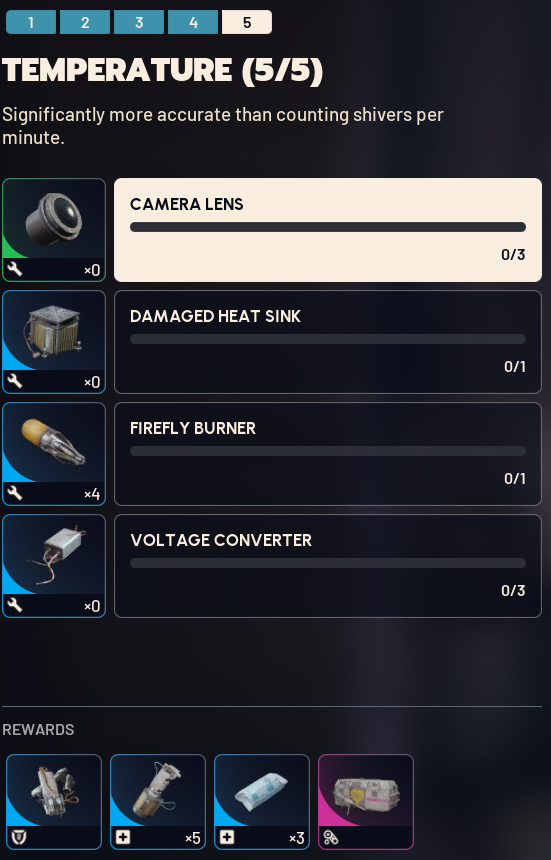Switch to level tab 4
The width and height of the screenshot is (551, 860).
193,22
